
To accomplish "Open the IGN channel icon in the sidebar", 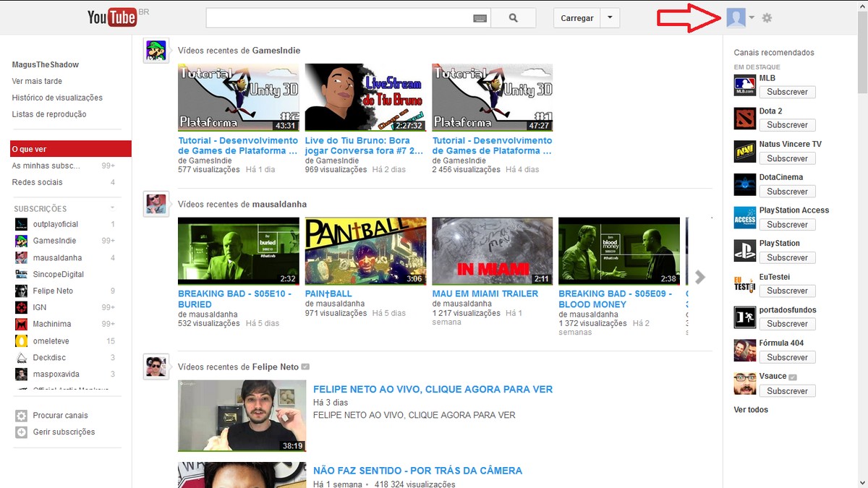I will (x=22, y=307).
